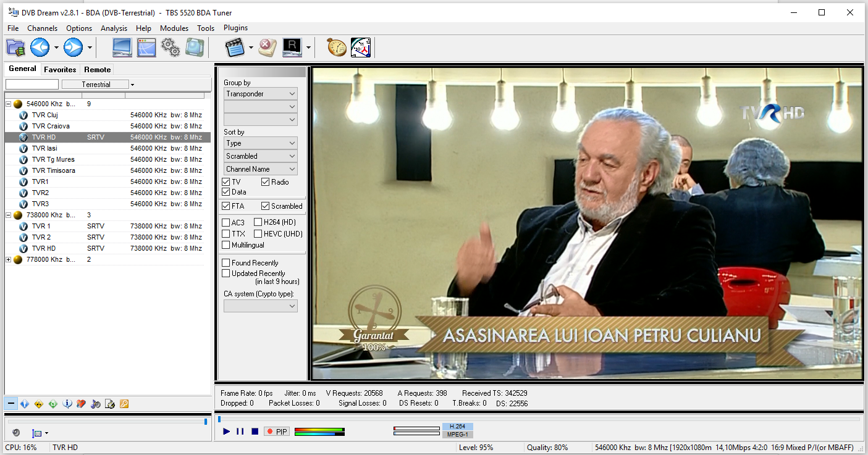The width and height of the screenshot is (868, 455).
Task: Enable the AC3 filter checkbox
Action: coord(226,222)
